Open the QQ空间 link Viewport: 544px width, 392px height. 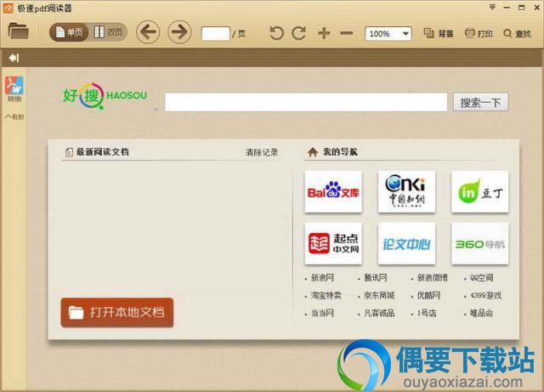482,277
